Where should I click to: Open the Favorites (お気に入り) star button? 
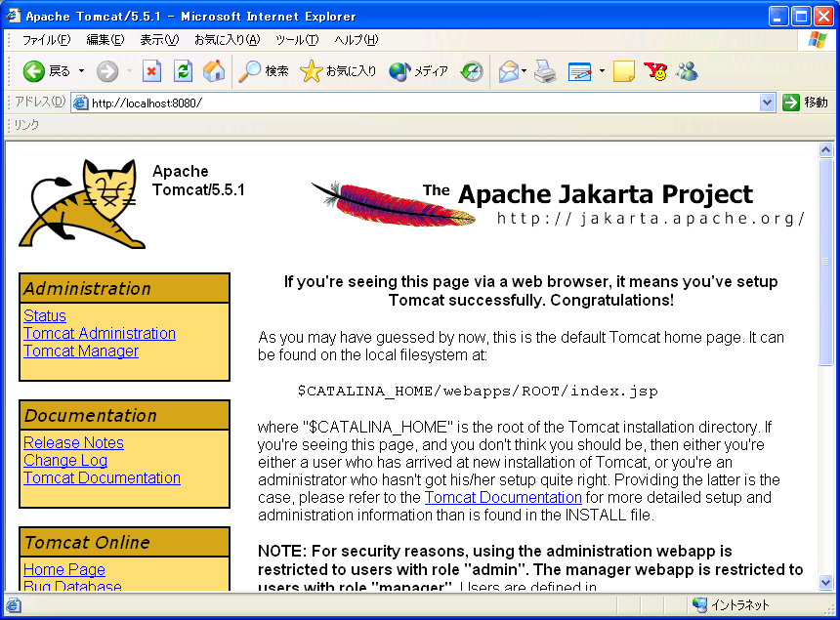[x=338, y=71]
